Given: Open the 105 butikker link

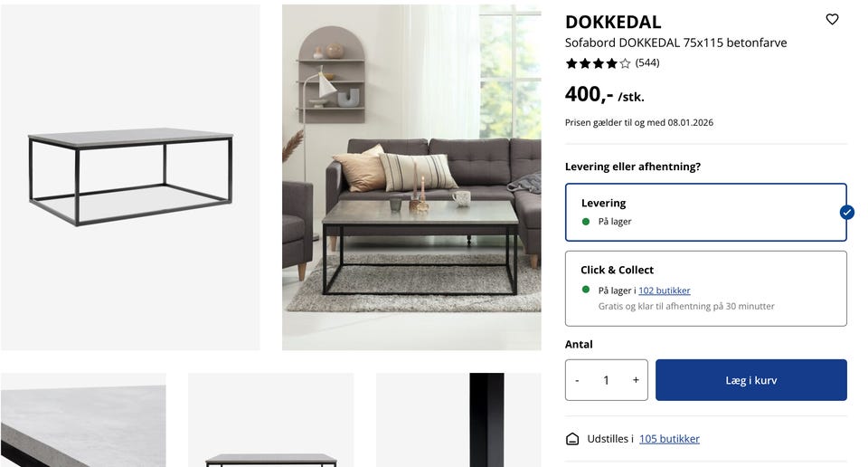Looking at the screenshot, I should (669, 439).
